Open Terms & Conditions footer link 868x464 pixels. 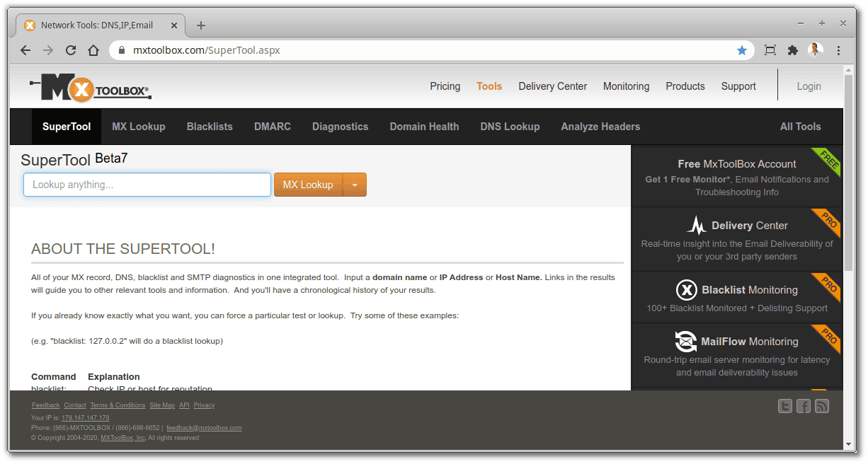click(x=118, y=405)
